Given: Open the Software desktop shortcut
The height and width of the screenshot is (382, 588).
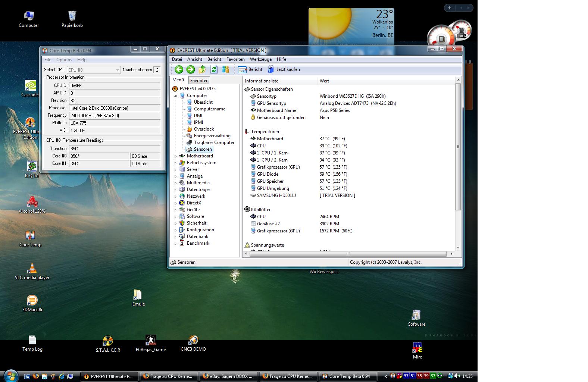Looking at the screenshot, I should coord(416,318).
